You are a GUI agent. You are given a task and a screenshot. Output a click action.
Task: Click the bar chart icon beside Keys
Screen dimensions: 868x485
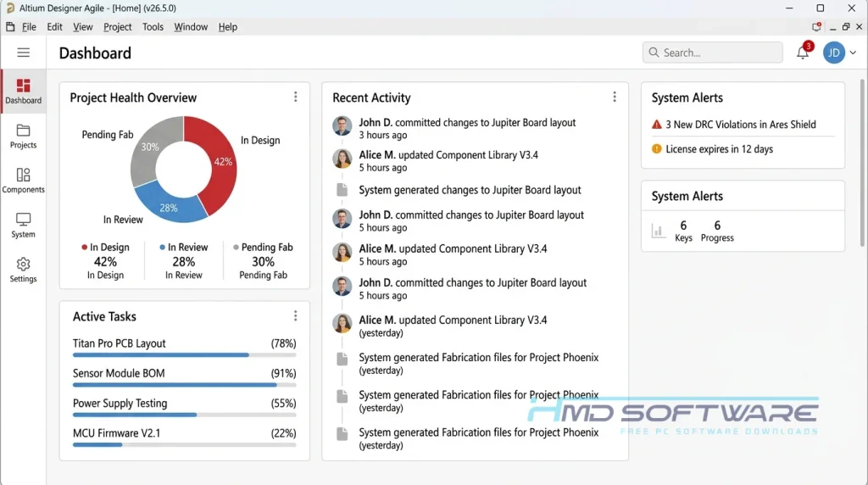[x=658, y=231]
